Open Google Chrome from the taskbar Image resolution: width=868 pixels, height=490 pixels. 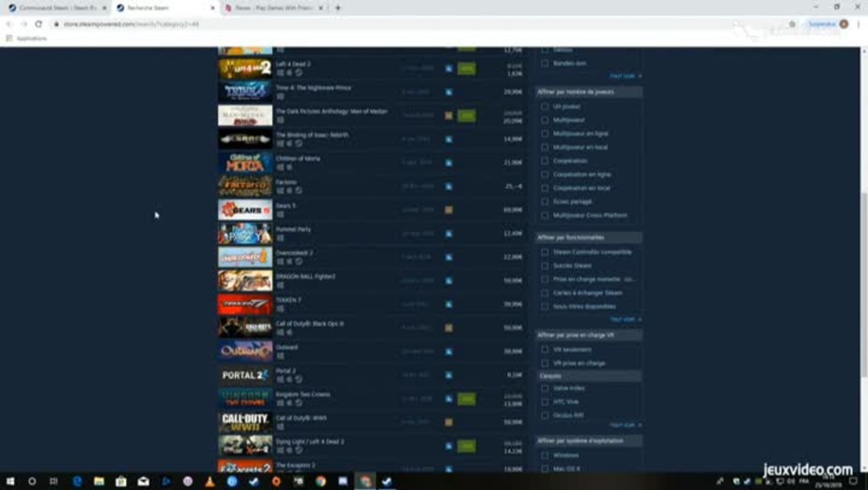(x=320, y=481)
